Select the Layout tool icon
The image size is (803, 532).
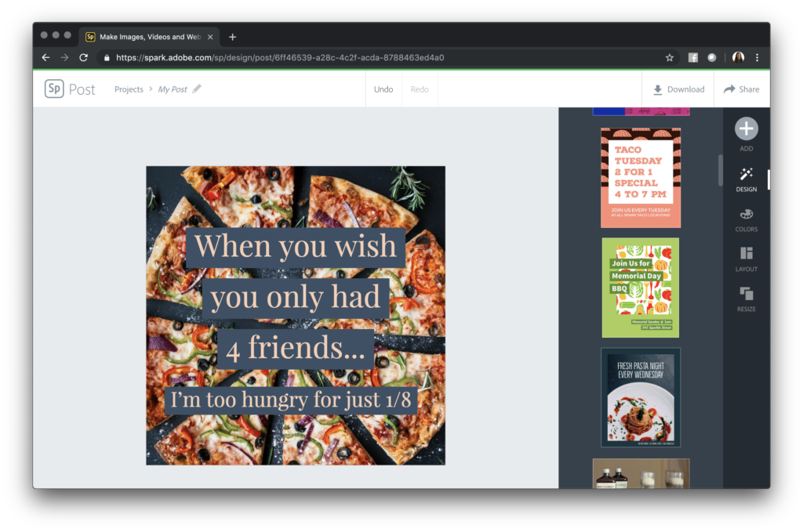(x=746, y=254)
